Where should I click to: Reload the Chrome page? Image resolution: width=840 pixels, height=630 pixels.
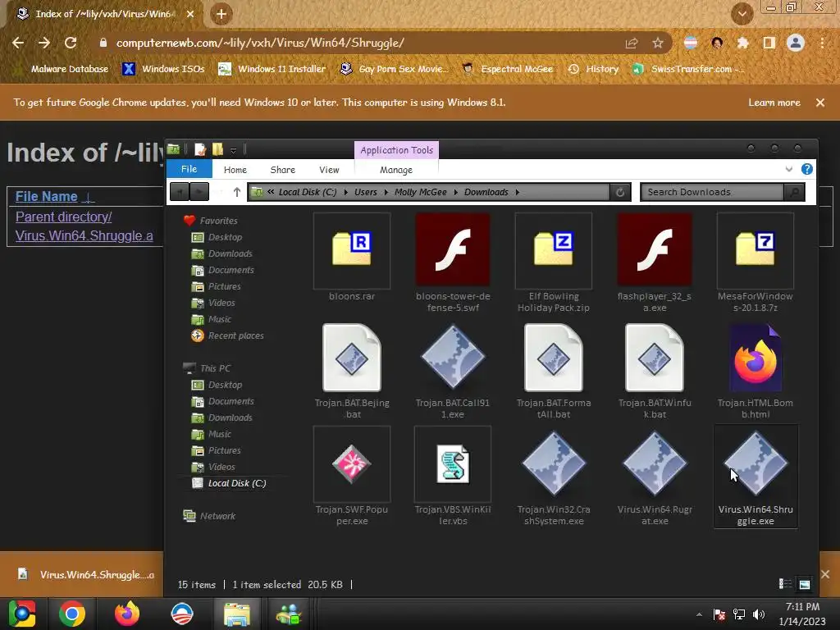pos(71,43)
